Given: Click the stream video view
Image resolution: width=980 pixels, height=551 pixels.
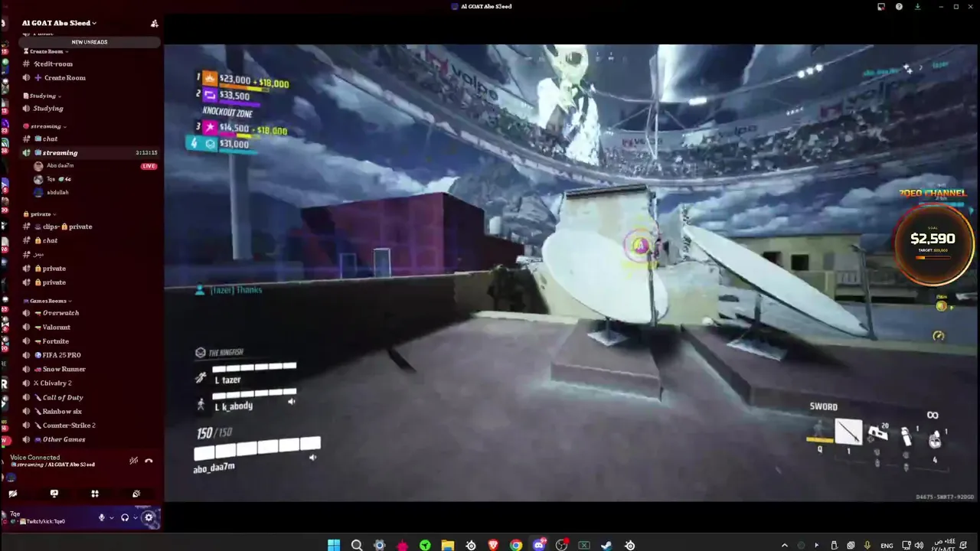Looking at the screenshot, I should tap(572, 272).
